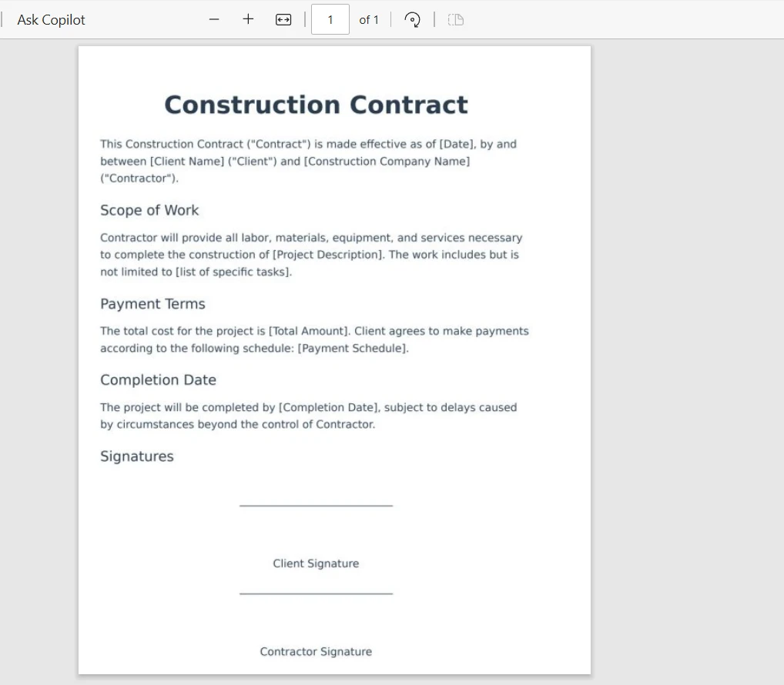Screen dimensions: 784x685
Task: Toggle the fit to width icon
Action: pyautogui.click(x=283, y=20)
